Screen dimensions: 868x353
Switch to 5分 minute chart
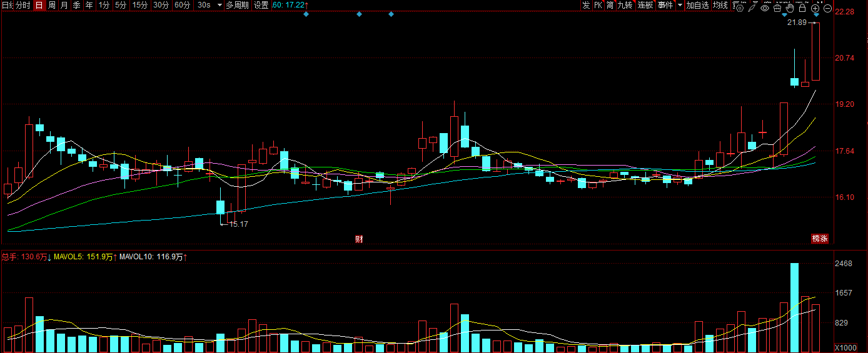pos(121,5)
